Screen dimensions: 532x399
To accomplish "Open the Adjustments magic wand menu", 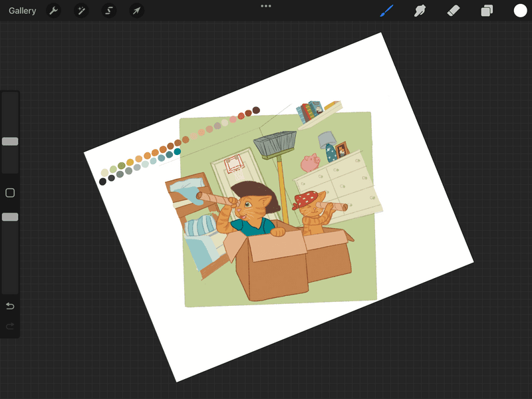I will pos(80,11).
